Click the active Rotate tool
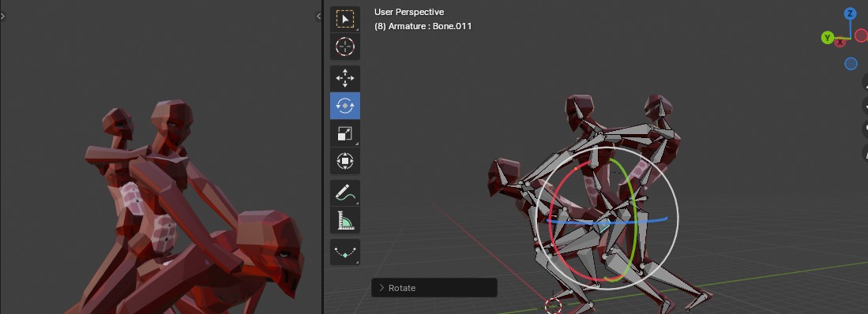The width and height of the screenshot is (868, 314). (345, 106)
